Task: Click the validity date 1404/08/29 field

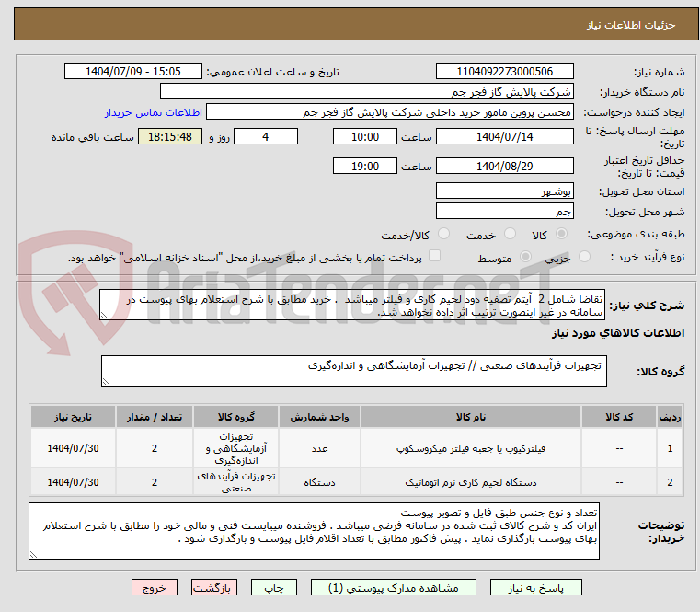Action: [x=504, y=167]
